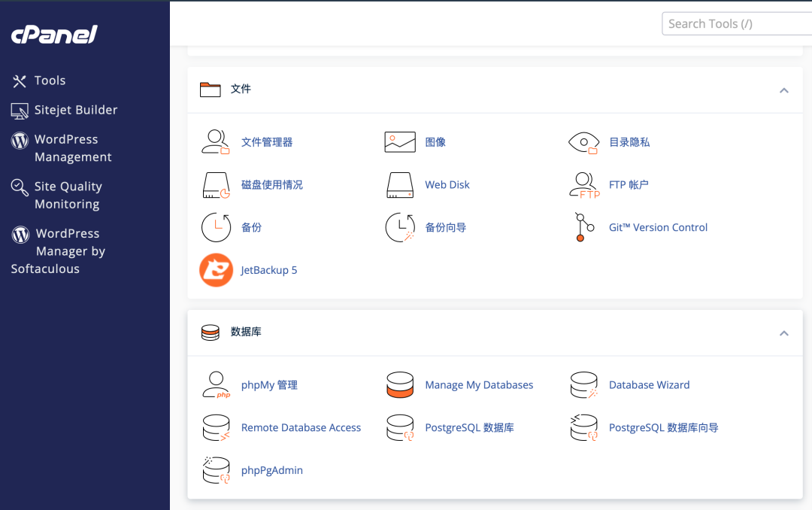Viewport: 812px width, 510px height.
Task: Open the Git™ Version Control link
Action: click(x=658, y=227)
